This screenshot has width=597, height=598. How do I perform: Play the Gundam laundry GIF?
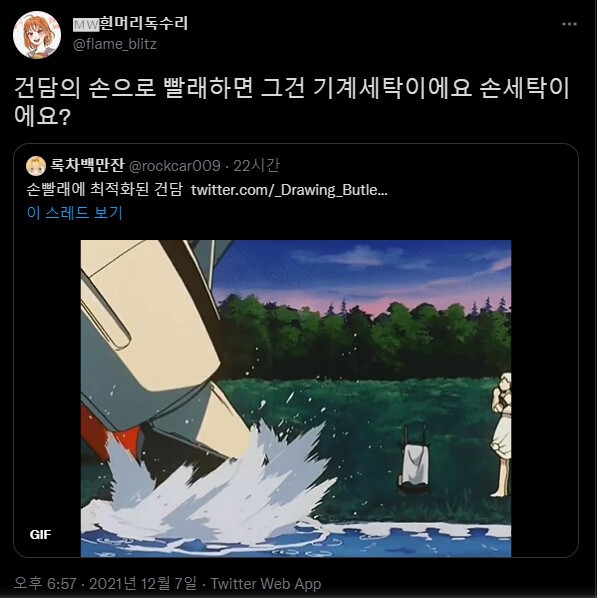296,399
